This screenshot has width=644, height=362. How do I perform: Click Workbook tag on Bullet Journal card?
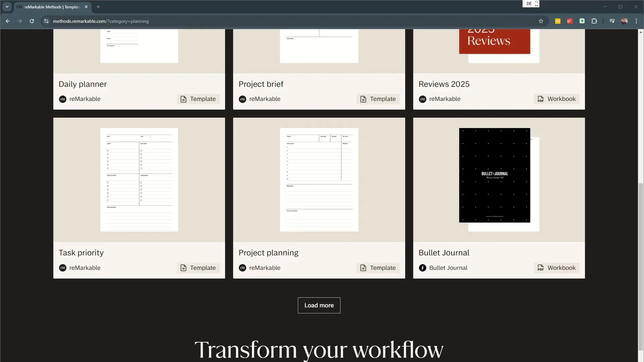coord(557,268)
